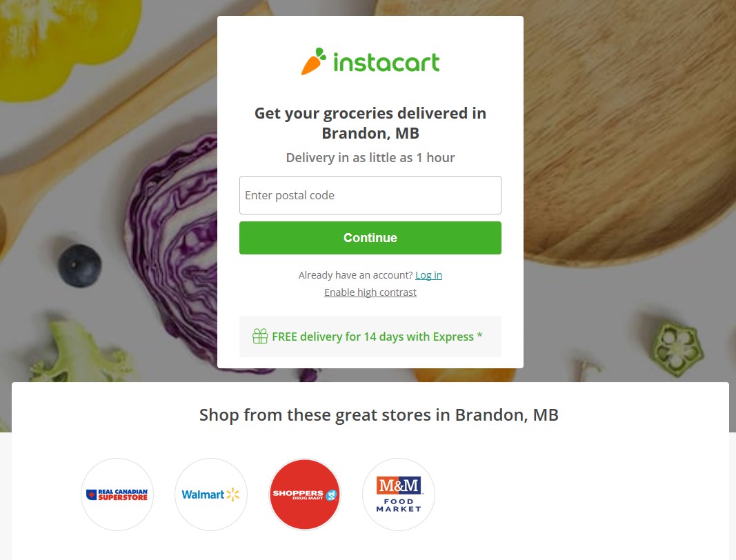Select the Walmart store logo

point(211,494)
